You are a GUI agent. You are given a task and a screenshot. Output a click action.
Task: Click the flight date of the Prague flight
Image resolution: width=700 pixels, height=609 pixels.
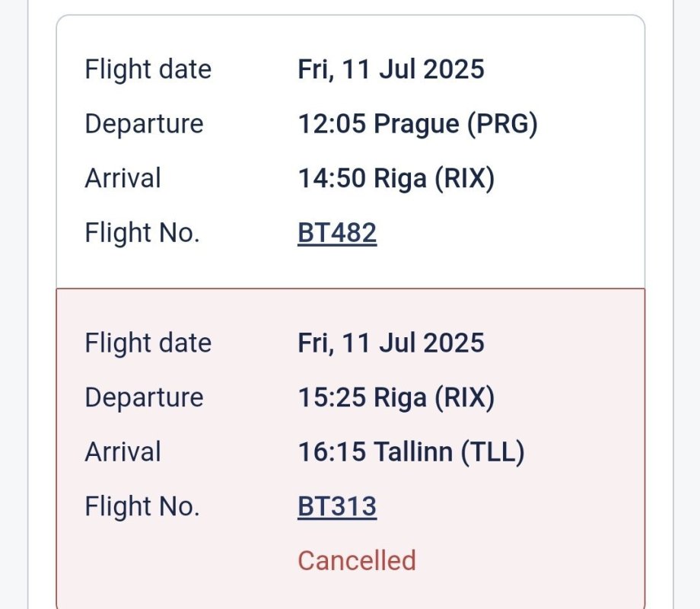[x=390, y=69]
